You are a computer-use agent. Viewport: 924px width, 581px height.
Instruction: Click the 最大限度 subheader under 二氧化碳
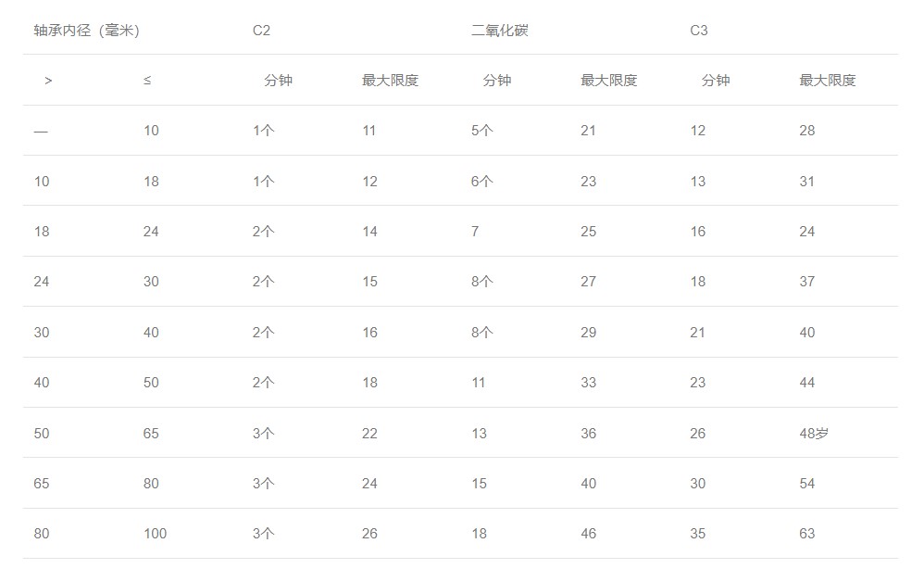[608, 81]
